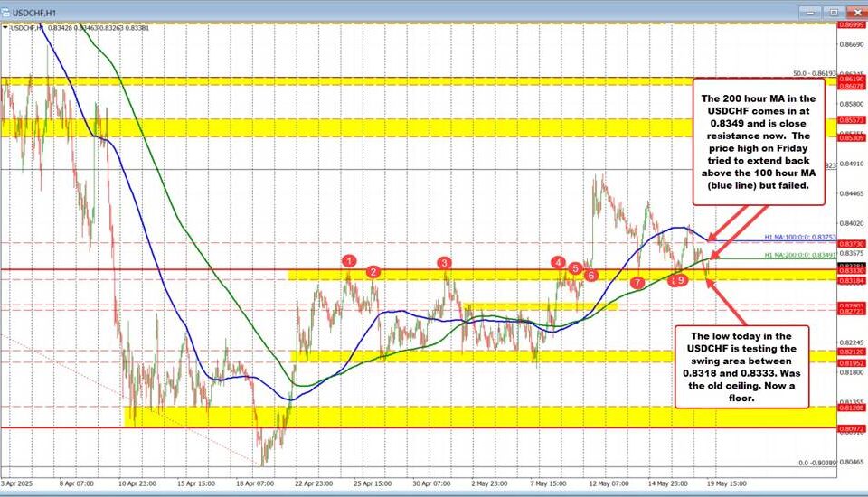Click the 0.81800 price axis value
Image resolution: width=868 pixels, height=497 pixels.
click(x=852, y=373)
